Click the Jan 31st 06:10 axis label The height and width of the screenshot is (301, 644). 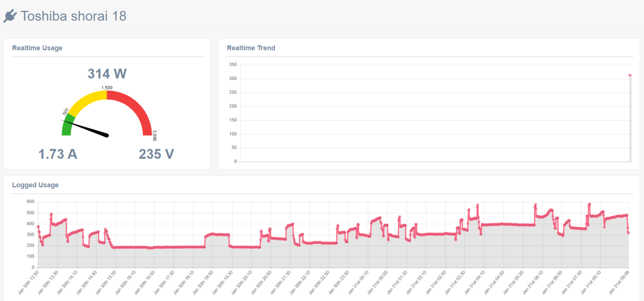pos(533,283)
